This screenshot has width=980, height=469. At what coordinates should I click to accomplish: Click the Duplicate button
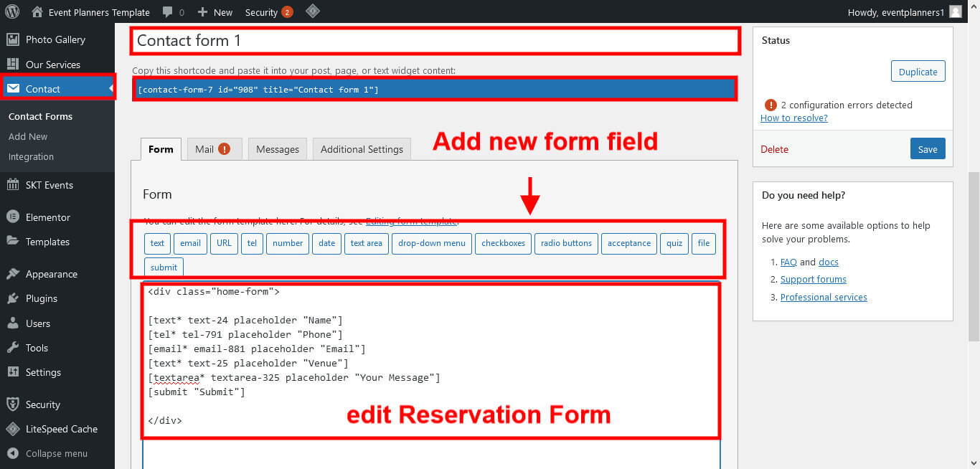(918, 72)
